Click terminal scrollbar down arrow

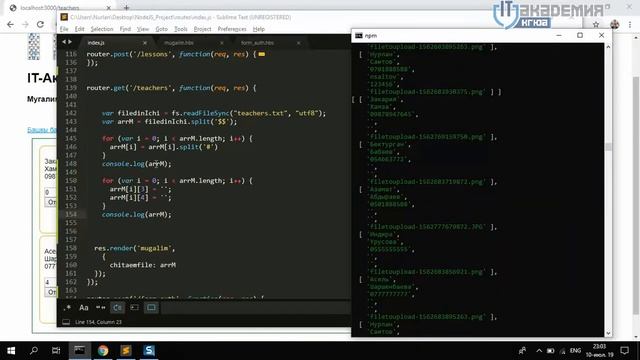tap(608, 333)
